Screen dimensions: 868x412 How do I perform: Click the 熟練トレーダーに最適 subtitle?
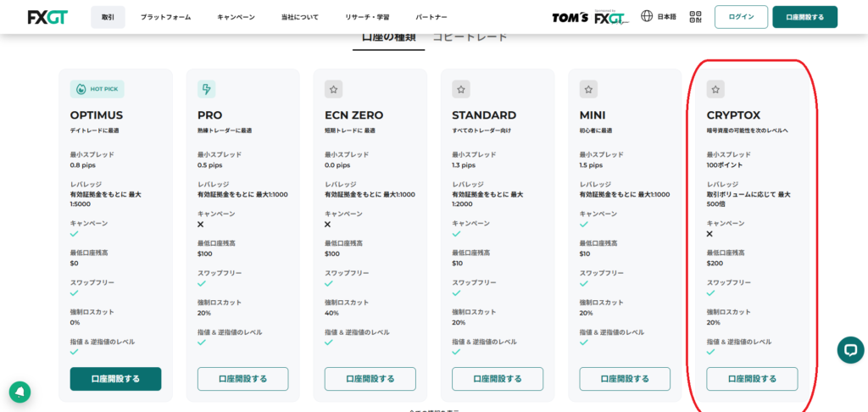click(x=224, y=131)
